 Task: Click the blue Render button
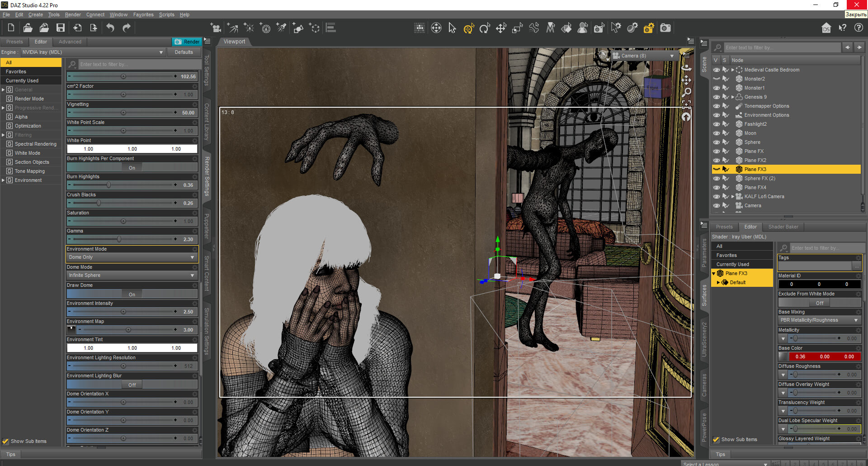point(187,42)
